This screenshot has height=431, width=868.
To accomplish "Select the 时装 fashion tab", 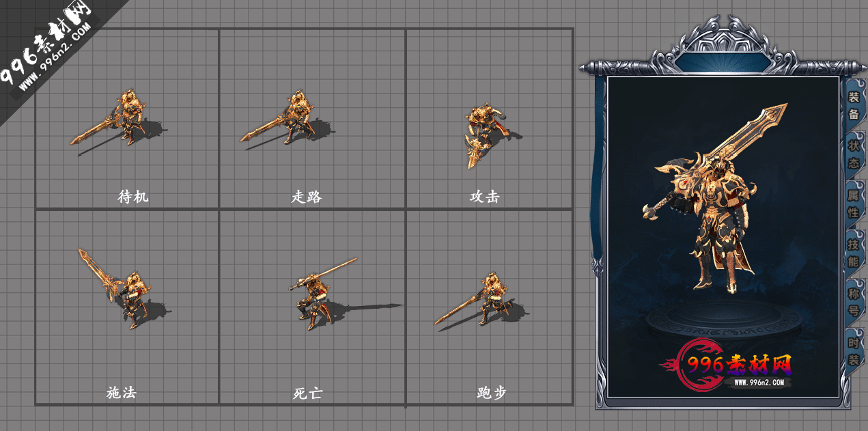I will click(x=854, y=351).
